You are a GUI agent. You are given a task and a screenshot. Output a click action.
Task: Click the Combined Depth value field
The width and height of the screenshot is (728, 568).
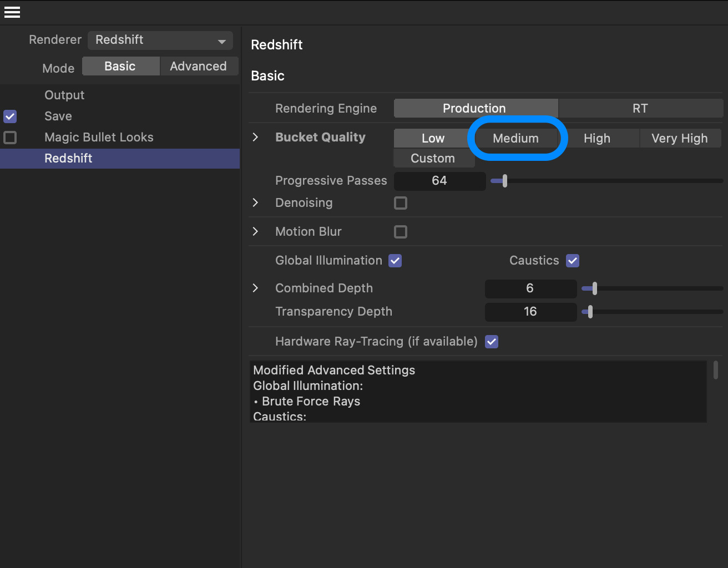pos(530,288)
